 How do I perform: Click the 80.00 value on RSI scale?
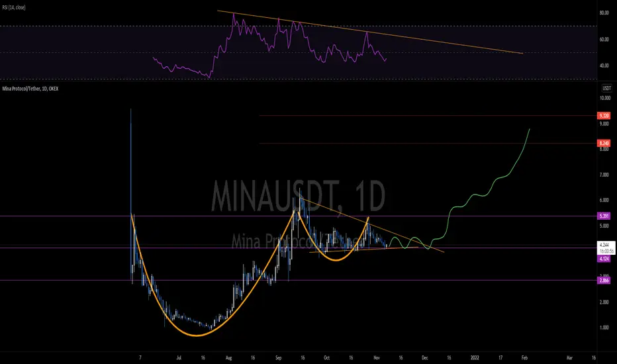pyautogui.click(x=604, y=13)
